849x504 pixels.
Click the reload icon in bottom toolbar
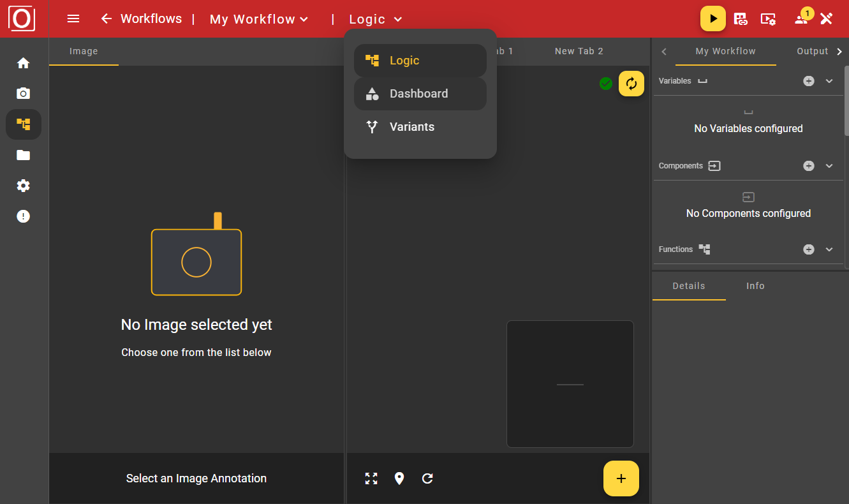click(x=427, y=478)
